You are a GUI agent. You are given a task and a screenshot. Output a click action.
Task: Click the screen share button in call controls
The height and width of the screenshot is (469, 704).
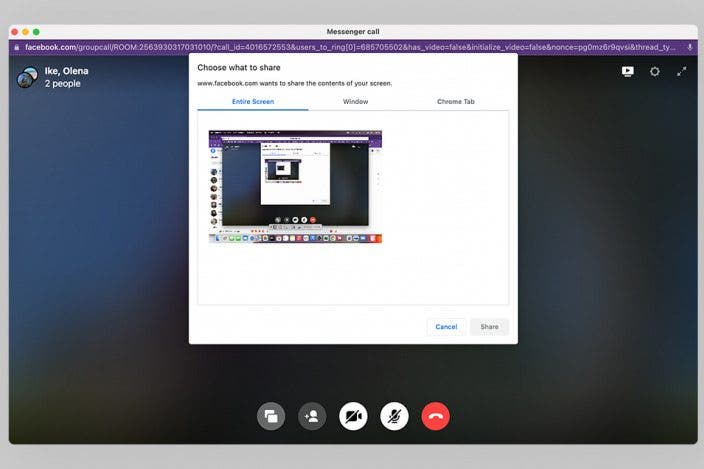coord(271,416)
